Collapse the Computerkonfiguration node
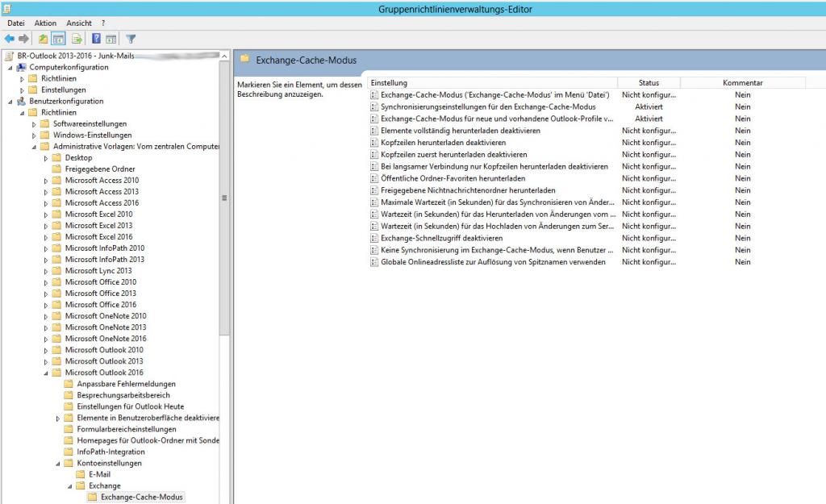This screenshot has height=504, width=826. coord(10,68)
